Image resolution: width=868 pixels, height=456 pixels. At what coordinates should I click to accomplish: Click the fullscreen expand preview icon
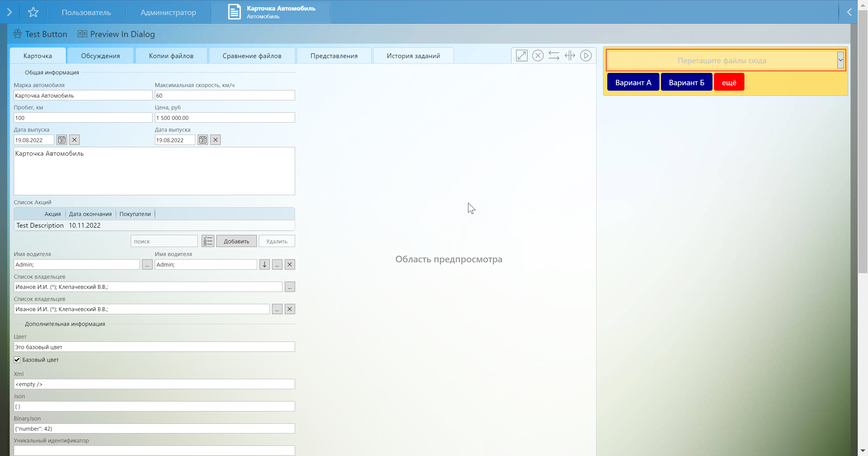(x=521, y=55)
